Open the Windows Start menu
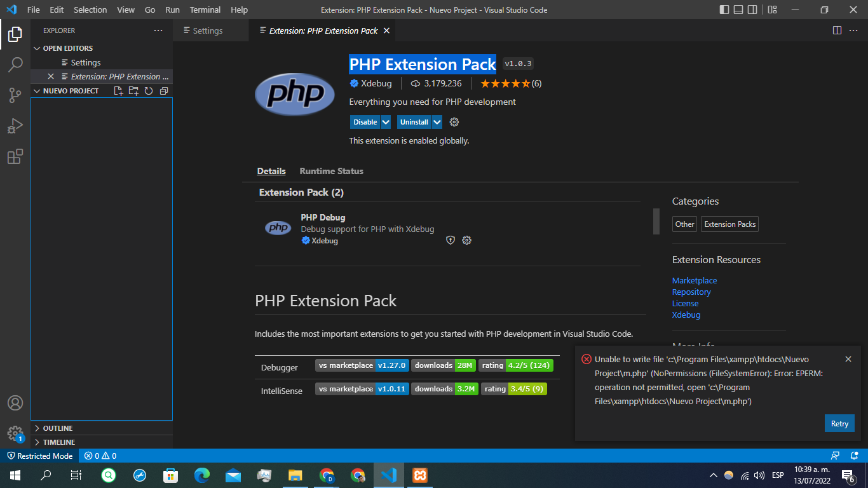Image resolution: width=868 pixels, height=488 pixels. pos(15,475)
